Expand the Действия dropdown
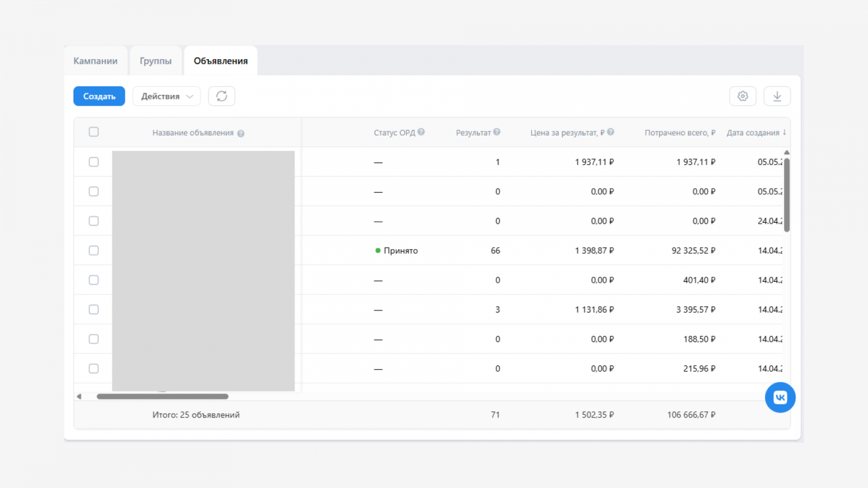Viewport: 868px width, 488px height. tap(166, 96)
